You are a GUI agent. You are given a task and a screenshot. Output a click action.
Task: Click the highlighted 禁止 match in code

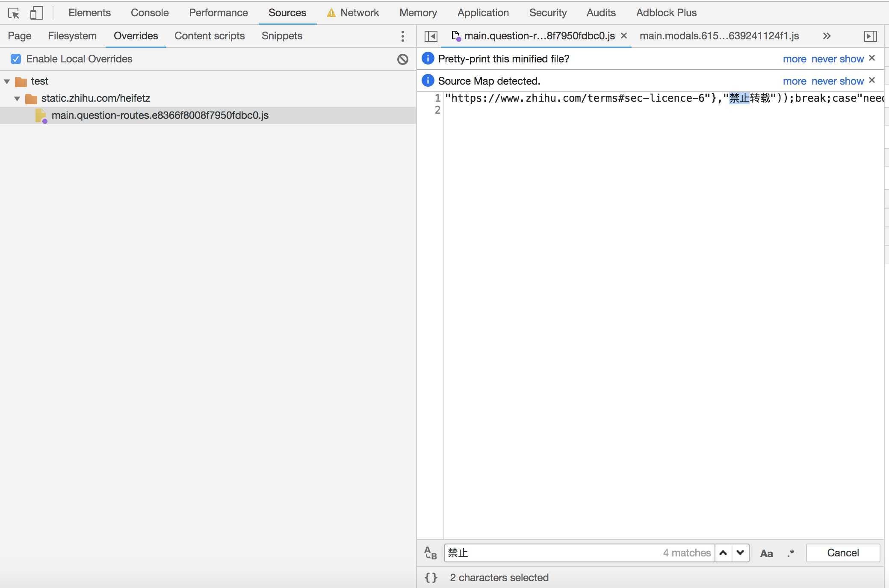coord(739,98)
